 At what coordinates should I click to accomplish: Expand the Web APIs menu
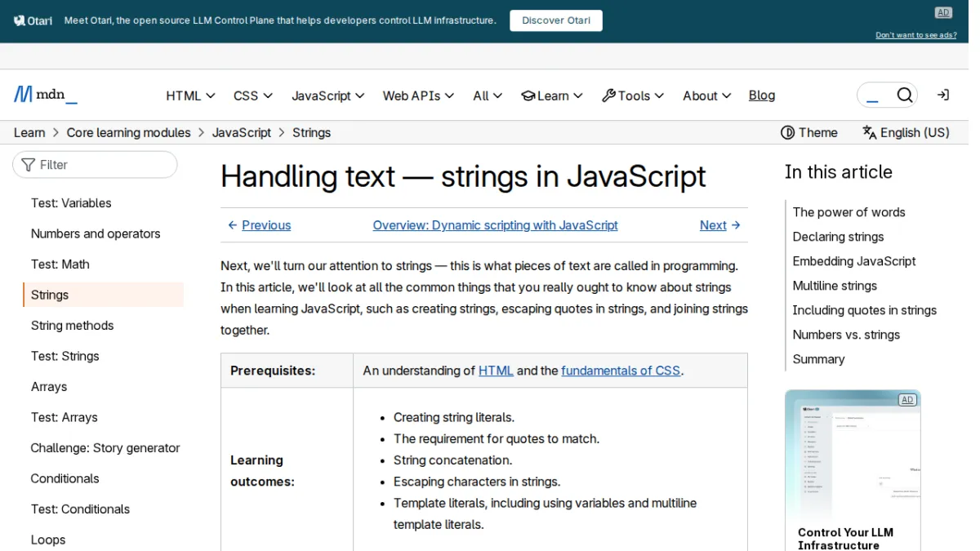419,96
